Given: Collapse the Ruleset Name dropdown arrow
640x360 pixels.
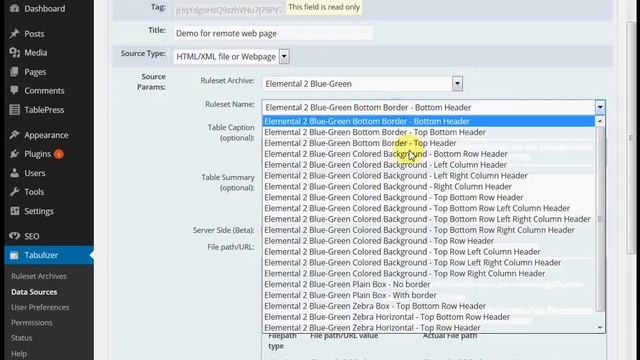Looking at the screenshot, I should pos(600,107).
